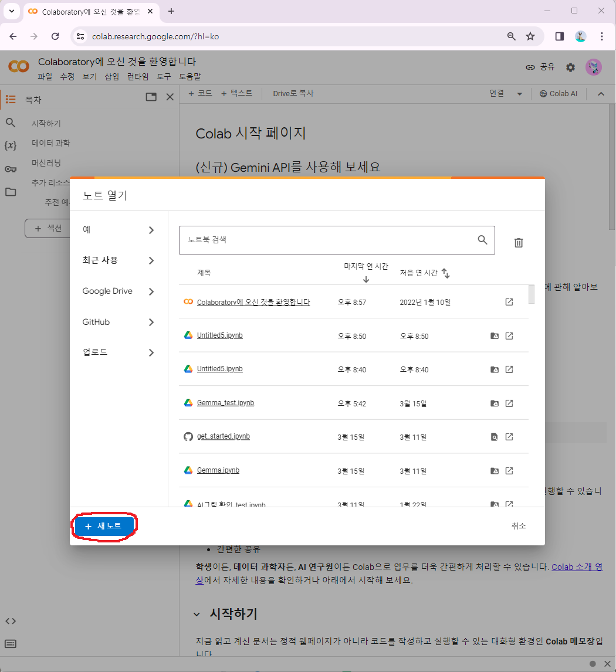Click Drive로 복사 in toolbar
Viewport: 616px width, 672px height.
tap(293, 93)
